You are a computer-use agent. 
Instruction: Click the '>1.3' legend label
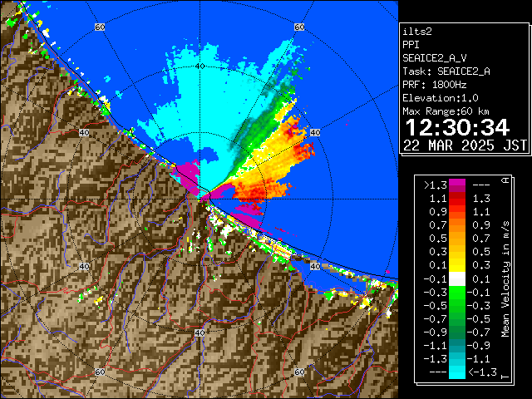pos(435,185)
